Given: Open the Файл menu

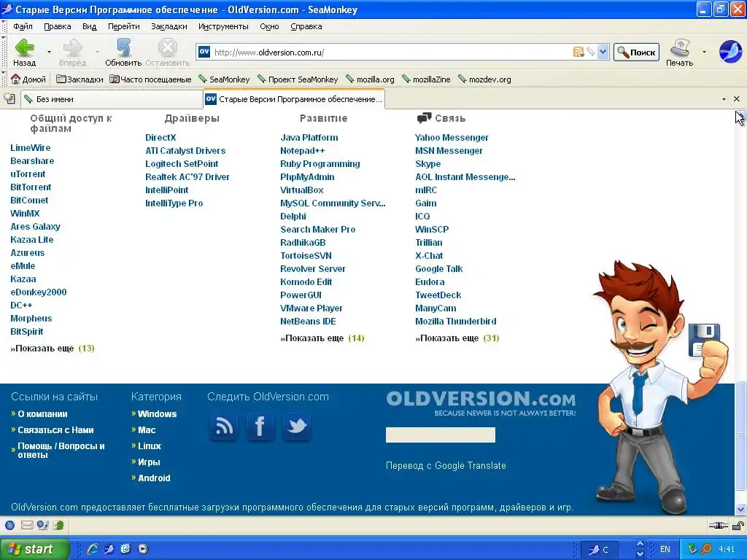Looking at the screenshot, I should pos(23,26).
